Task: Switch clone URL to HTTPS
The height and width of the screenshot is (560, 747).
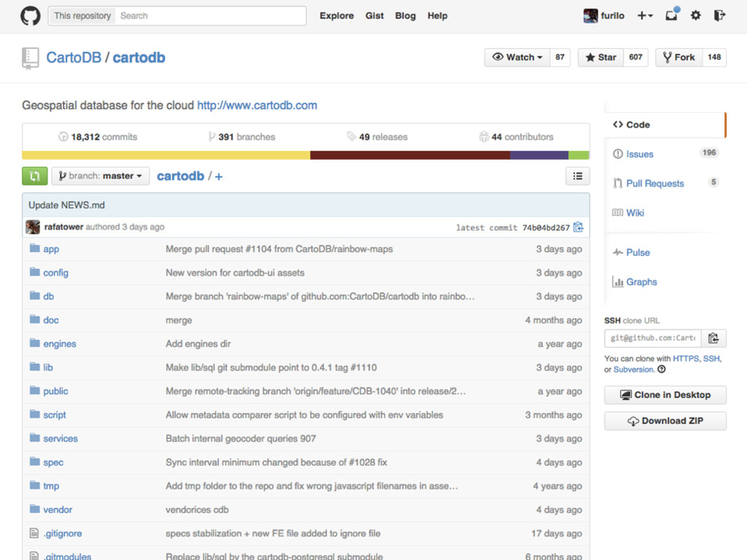Action: tap(686, 359)
